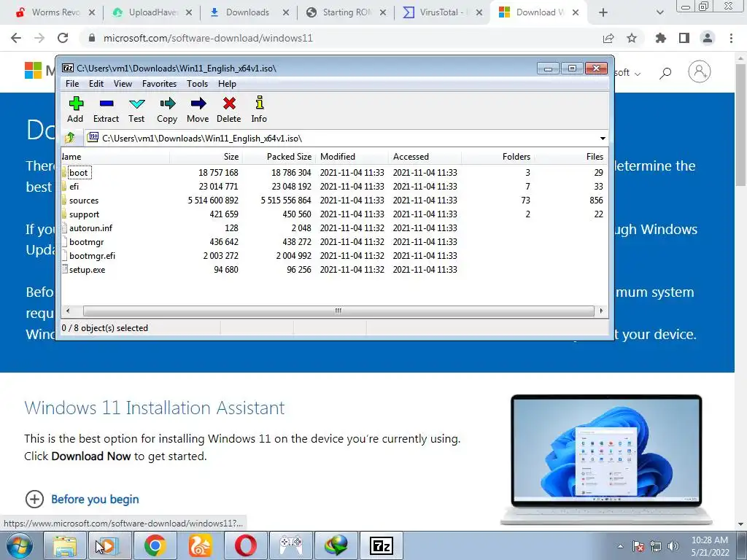Viewport: 747px width, 560px height.
Task: Select the support folder
Action: point(85,214)
